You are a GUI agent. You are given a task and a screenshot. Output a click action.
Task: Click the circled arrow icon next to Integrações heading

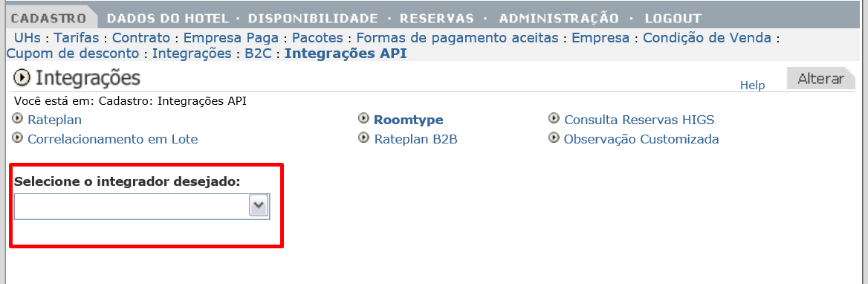[x=22, y=78]
